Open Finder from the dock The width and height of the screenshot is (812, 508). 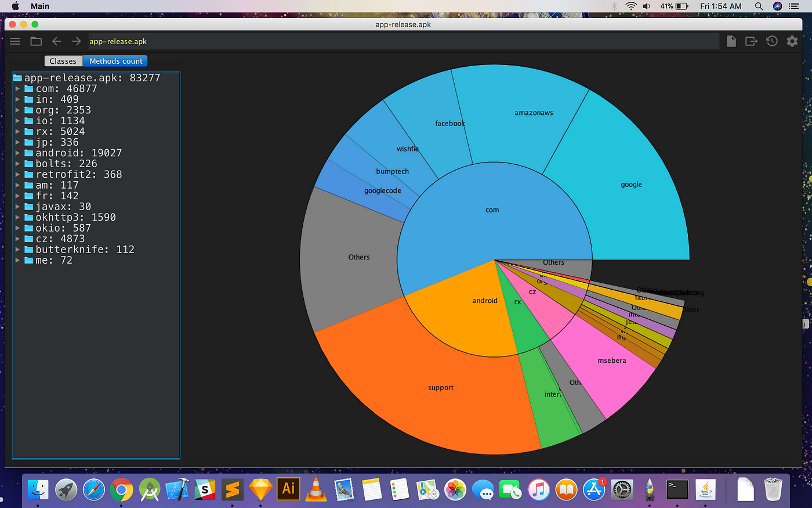click(38, 489)
